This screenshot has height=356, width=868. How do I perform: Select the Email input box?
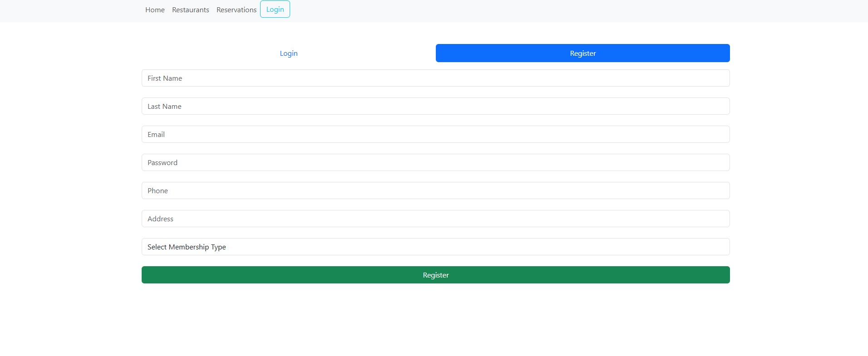pyautogui.click(x=435, y=134)
